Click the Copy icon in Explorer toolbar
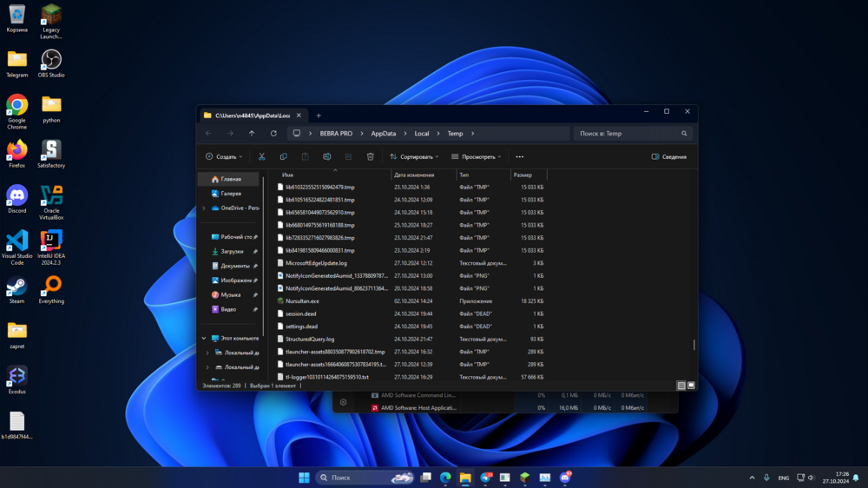 [x=284, y=157]
